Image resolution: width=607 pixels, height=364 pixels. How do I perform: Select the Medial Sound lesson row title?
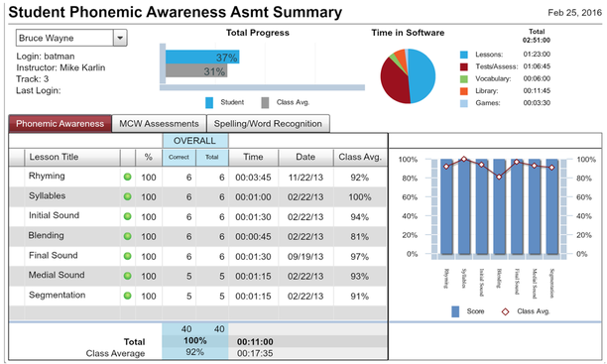(57, 275)
